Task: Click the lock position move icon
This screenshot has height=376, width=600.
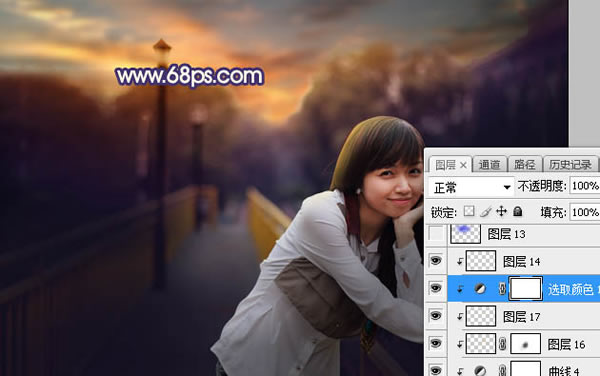Action: [x=501, y=211]
